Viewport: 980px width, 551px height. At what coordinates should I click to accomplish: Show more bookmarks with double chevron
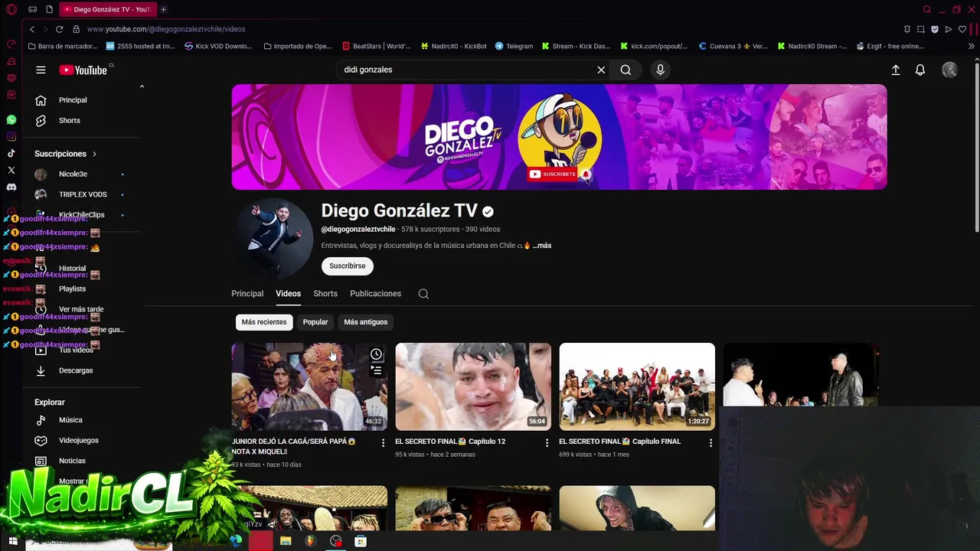971,46
